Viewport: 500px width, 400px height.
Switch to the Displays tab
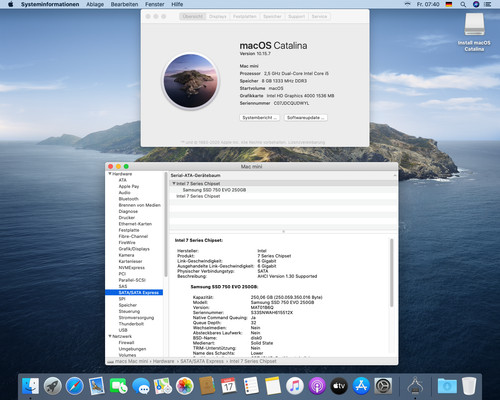218,16
